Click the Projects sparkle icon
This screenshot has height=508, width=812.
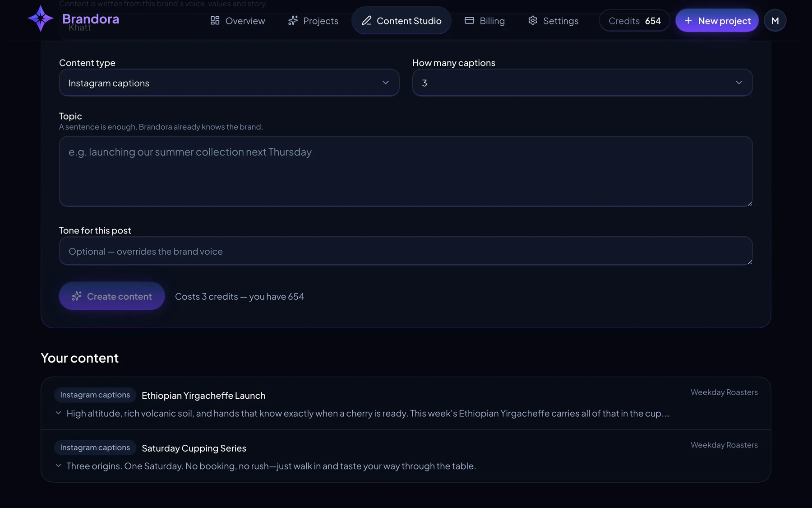[293, 20]
